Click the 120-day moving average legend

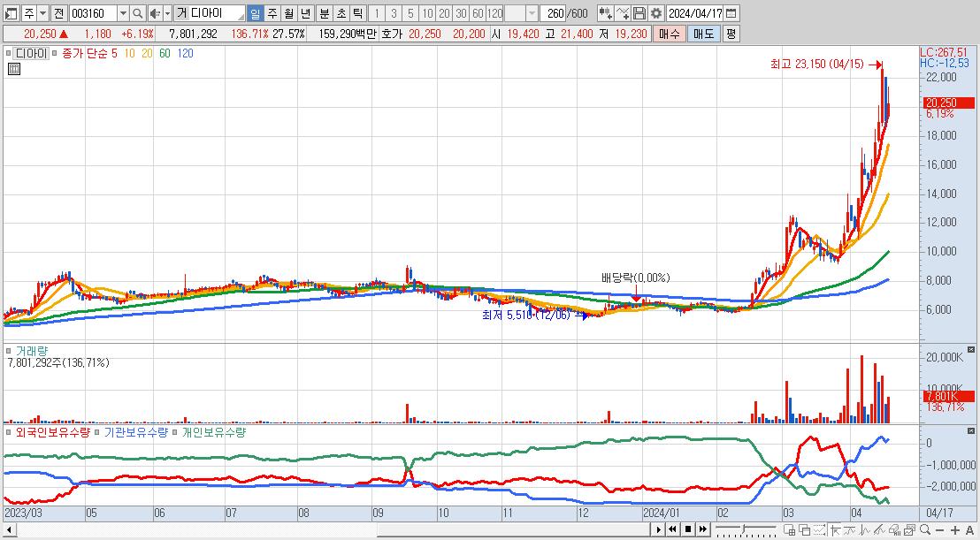point(186,54)
